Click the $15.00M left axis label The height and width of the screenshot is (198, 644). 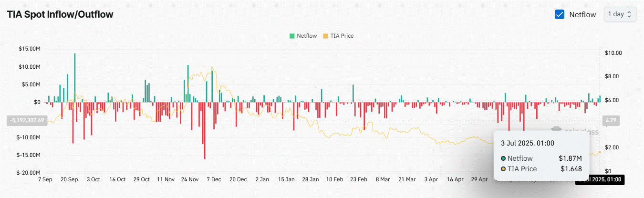pyautogui.click(x=30, y=49)
